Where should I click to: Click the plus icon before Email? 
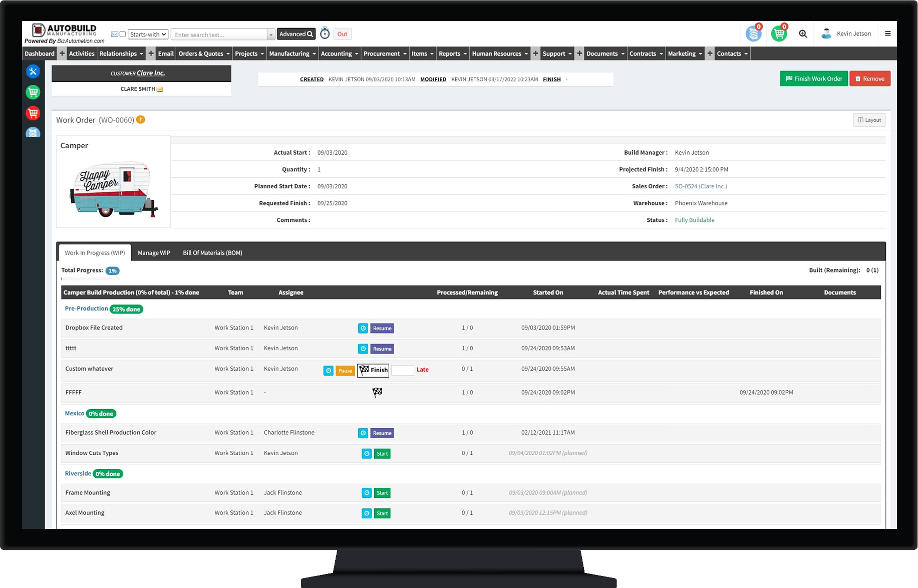coord(151,54)
